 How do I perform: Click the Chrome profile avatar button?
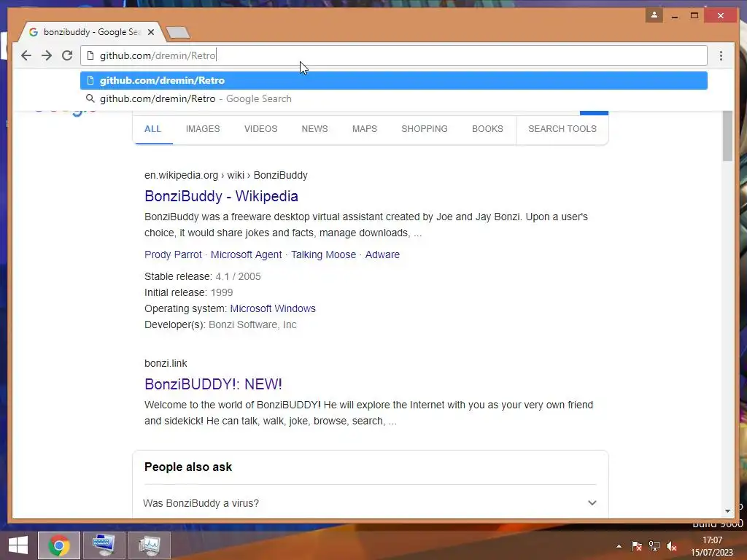coord(654,15)
